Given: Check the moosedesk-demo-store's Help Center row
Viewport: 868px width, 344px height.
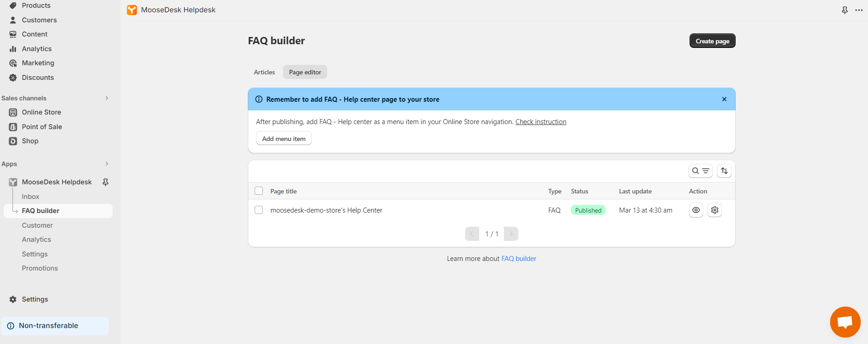Looking at the screenshot, I should (259, 210).
